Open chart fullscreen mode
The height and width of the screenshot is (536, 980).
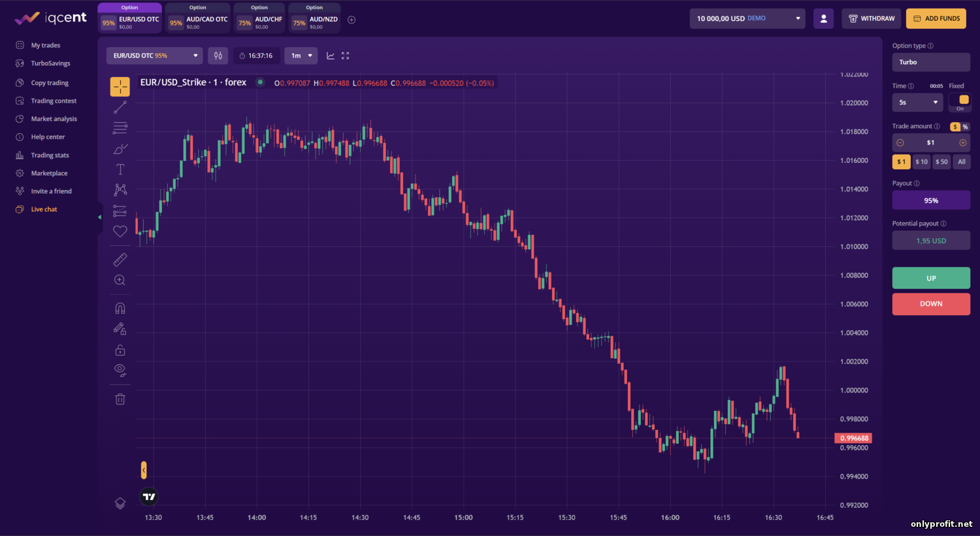click(346, 56)
